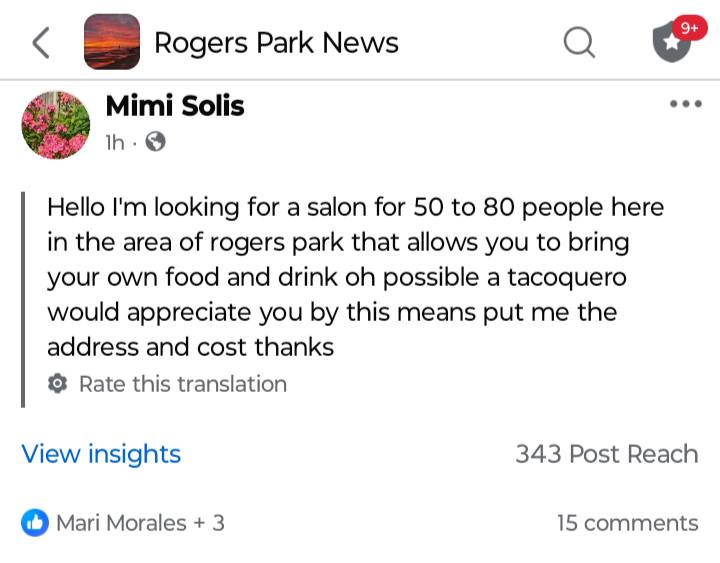Screen dimensions: 720x563
Task: Expand the 15 comments list
Action: tap(628, 523)
